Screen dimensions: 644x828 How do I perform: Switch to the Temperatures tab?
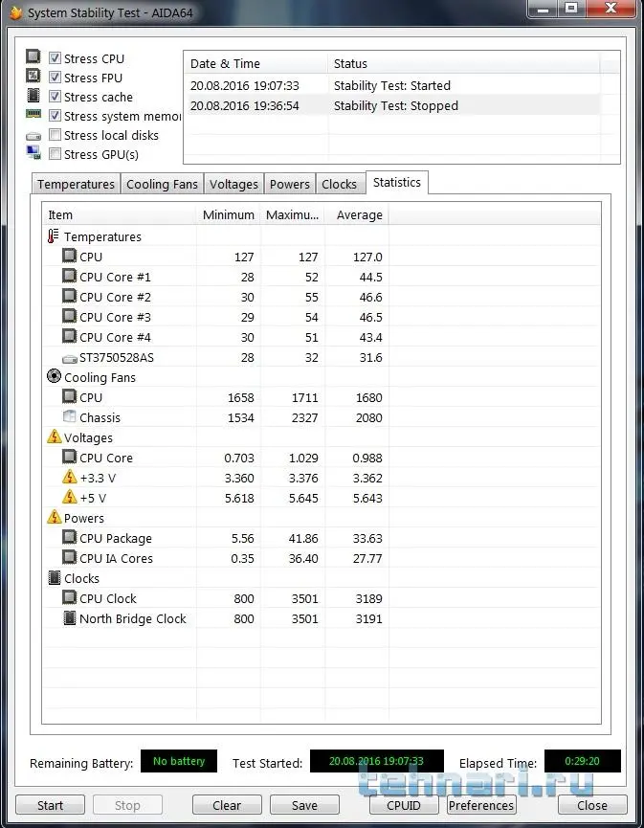click(x=76, y=185)
